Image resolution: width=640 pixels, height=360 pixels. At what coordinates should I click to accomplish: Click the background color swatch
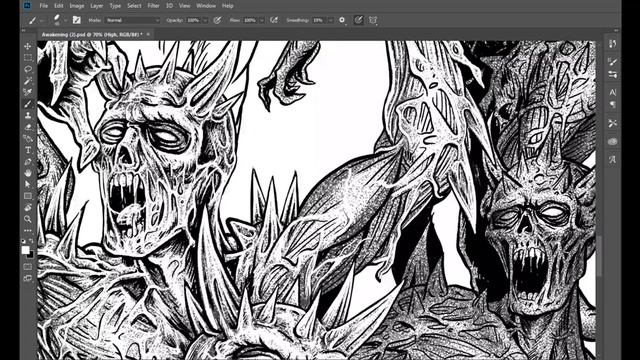(x=31, y=255)
